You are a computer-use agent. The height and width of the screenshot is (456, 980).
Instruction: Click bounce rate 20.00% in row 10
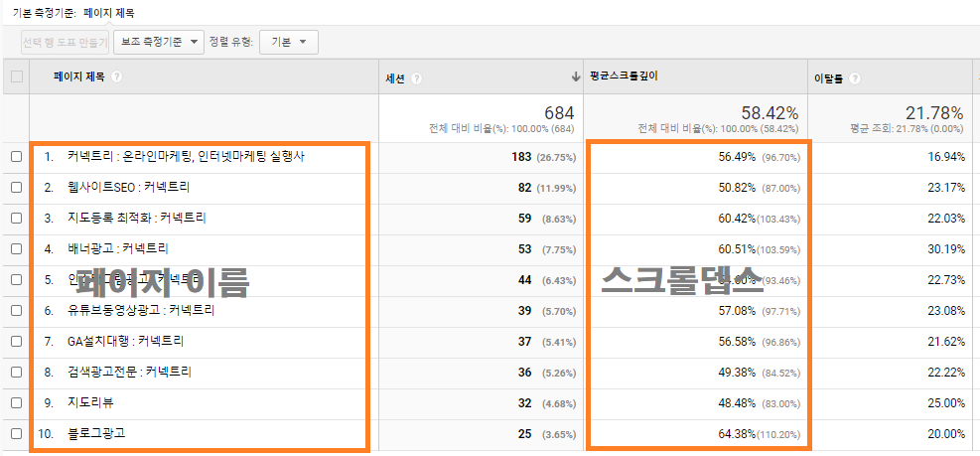(946, 433)
